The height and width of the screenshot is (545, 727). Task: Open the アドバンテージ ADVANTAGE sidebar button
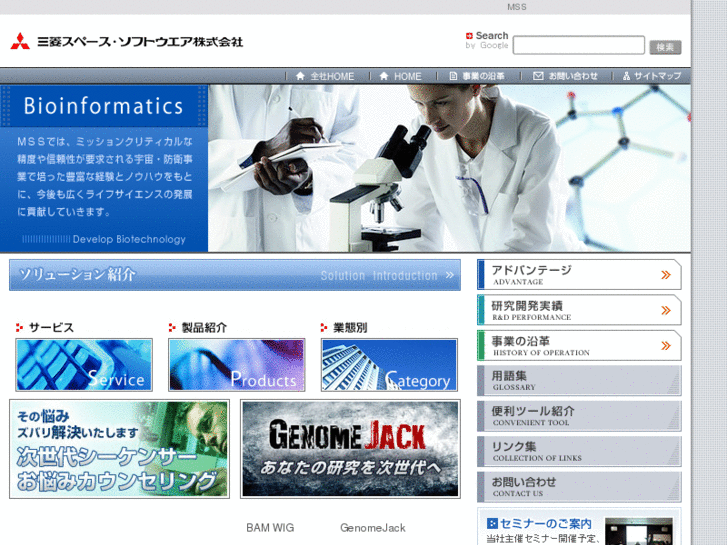pos(579,275)
